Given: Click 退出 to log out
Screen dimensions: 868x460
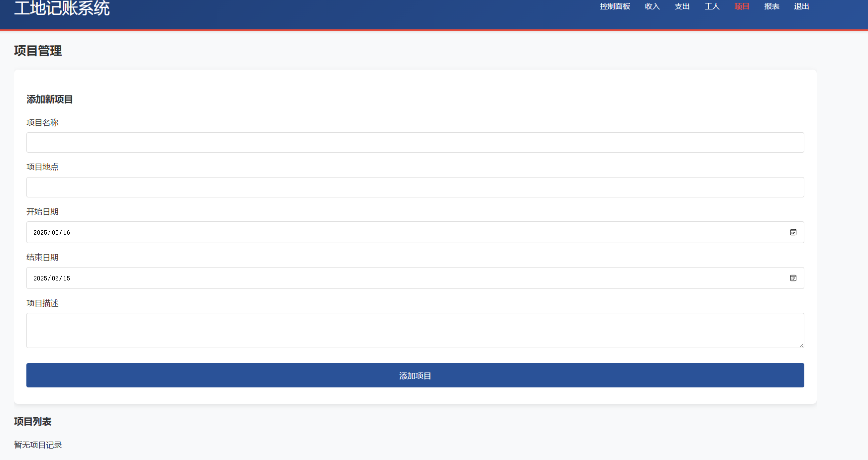Looking at the screenshot, I should pyautogui.click(x=801, y=6).
